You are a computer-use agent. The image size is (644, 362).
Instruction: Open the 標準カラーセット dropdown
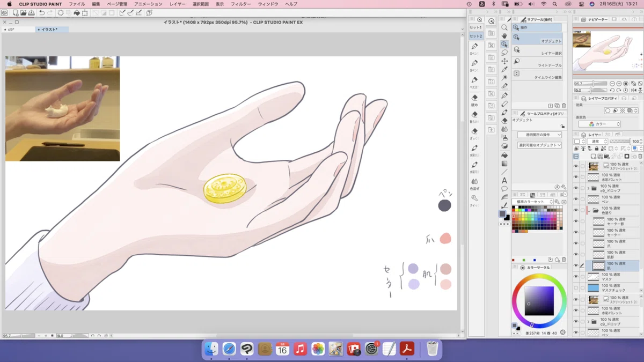[x=532, y=202]
